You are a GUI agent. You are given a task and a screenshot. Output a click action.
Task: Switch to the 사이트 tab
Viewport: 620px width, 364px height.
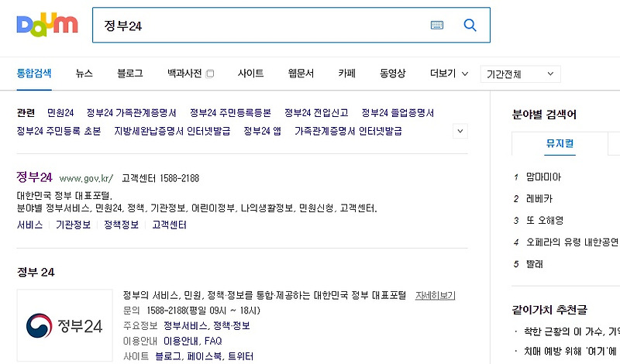250,74
